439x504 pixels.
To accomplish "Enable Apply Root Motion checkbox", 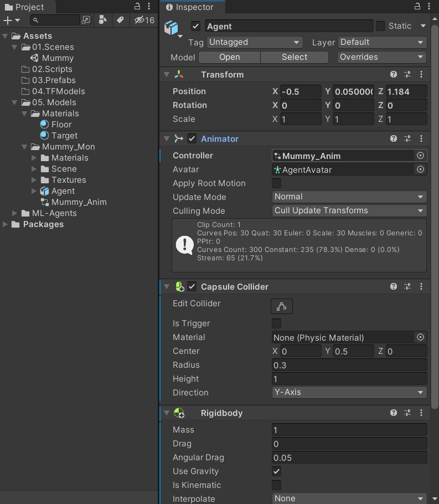I will click(276, 183).
